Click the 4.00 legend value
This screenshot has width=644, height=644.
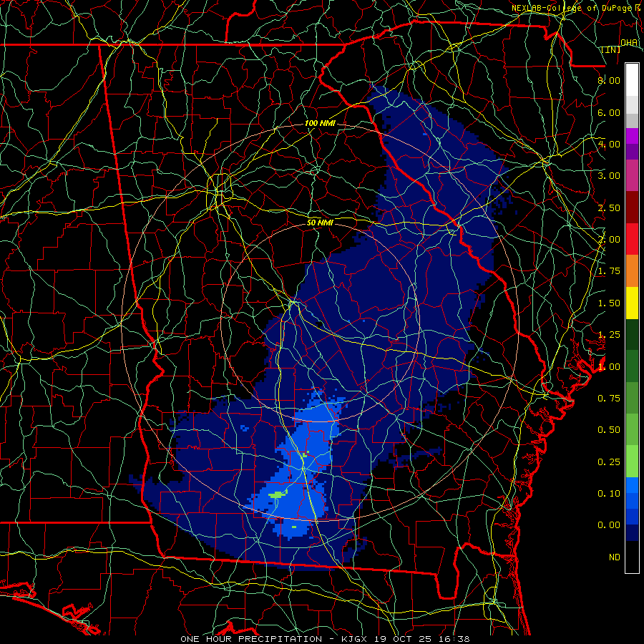[x=609, y=144]
